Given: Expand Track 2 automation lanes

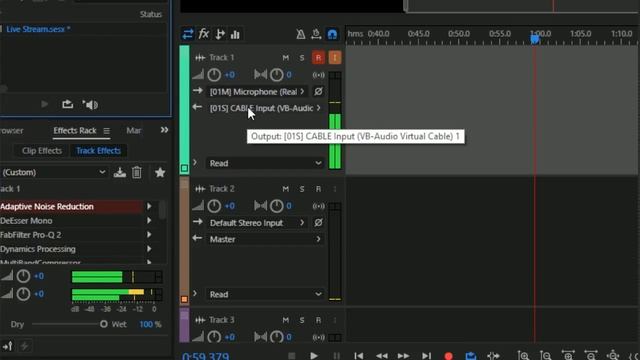Looking at the screenshot, I should (x=195, y=294).
